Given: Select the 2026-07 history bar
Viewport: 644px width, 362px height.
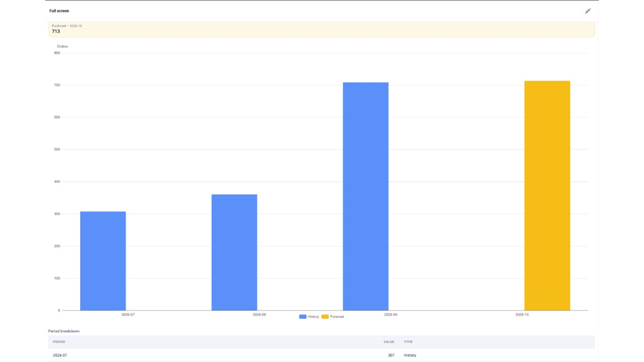Looking at the screenshot, I should coord(103,261).
